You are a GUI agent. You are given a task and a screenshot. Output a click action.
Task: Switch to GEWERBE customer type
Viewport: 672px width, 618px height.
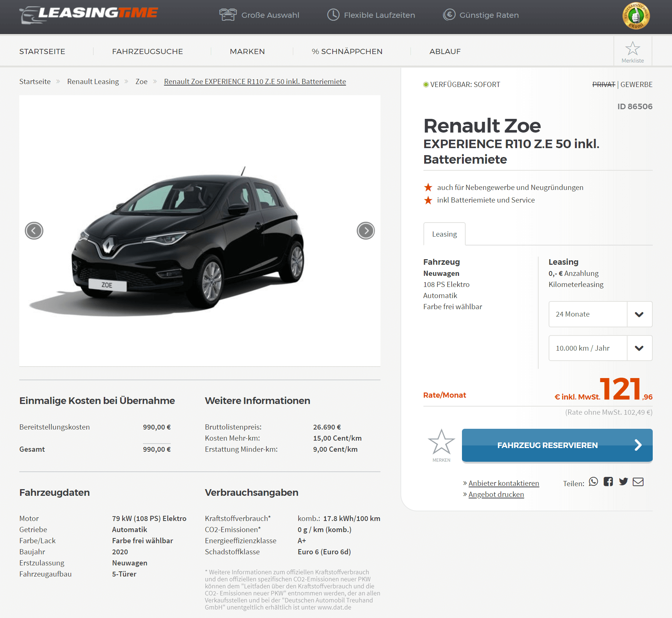pyautogui.click(x=636, y=84)
